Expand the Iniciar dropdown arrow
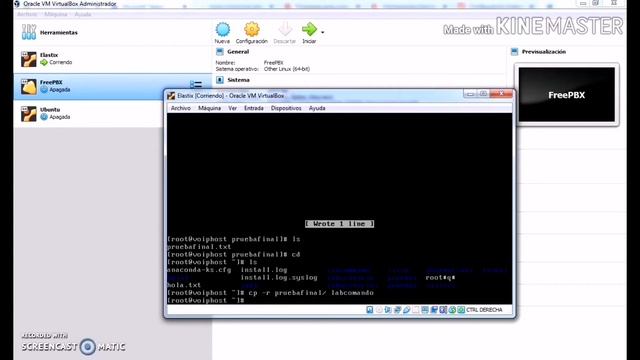This screenshot has width=640, height=360. pos(322,32)
